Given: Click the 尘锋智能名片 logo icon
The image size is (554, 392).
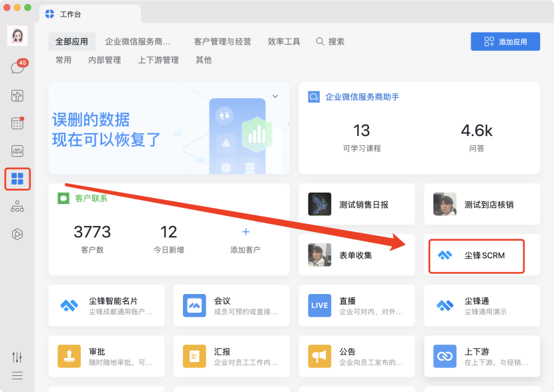Looking at the screenshot, I should click(69, 305).
